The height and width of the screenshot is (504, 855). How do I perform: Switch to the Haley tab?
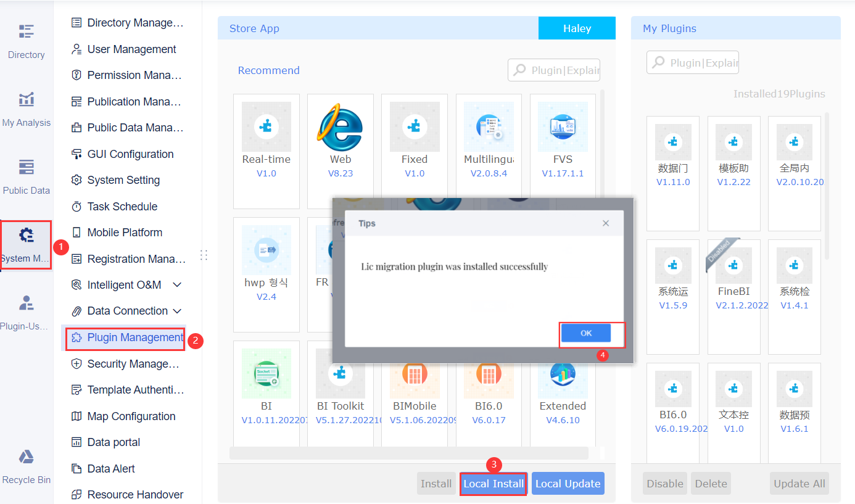[x=576, y=28]
